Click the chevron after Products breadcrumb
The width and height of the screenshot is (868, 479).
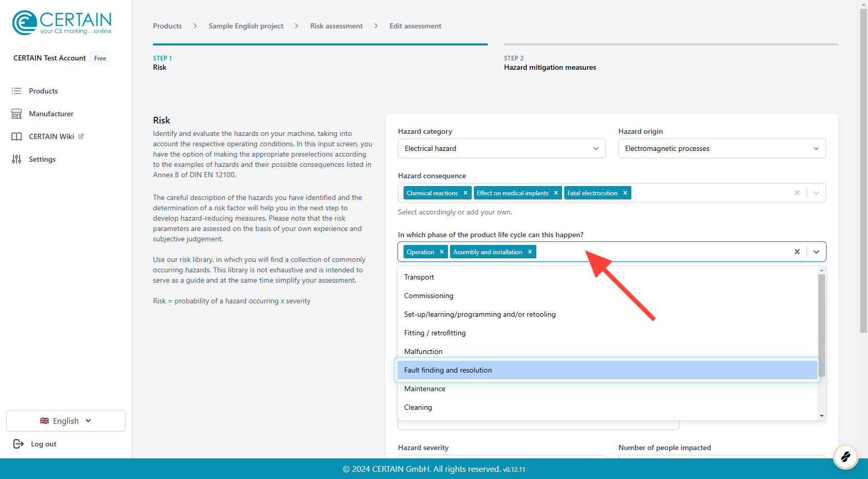[195, 26]
